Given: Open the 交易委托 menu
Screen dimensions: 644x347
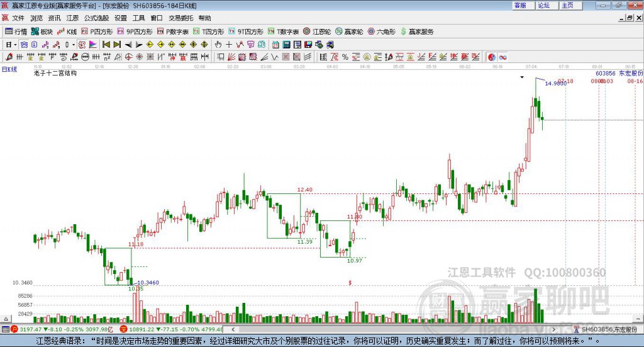Looking at the screenshot, I should 180,18.
